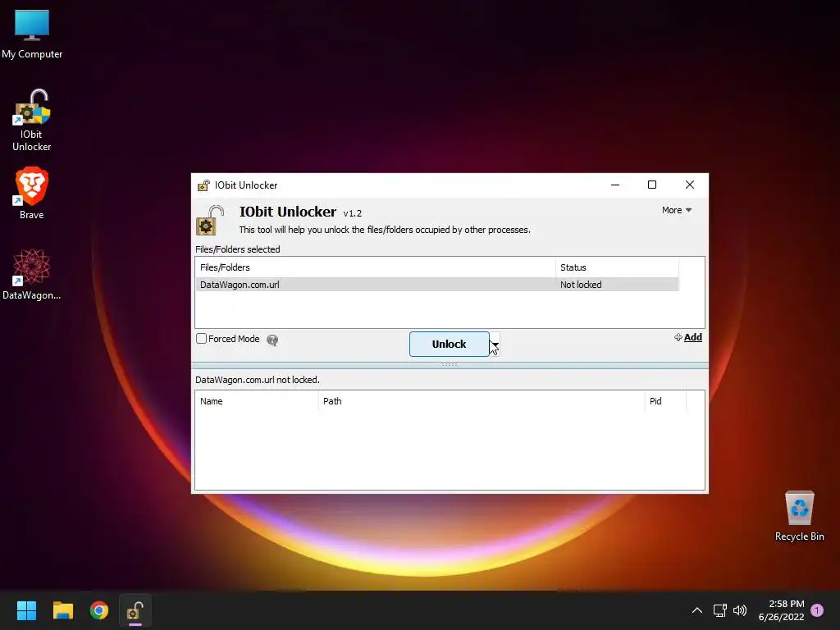Image resolution: width=840 pixels, height=630 pixels.
Task: Close the IObit Unlocker window
Action: 689,185
